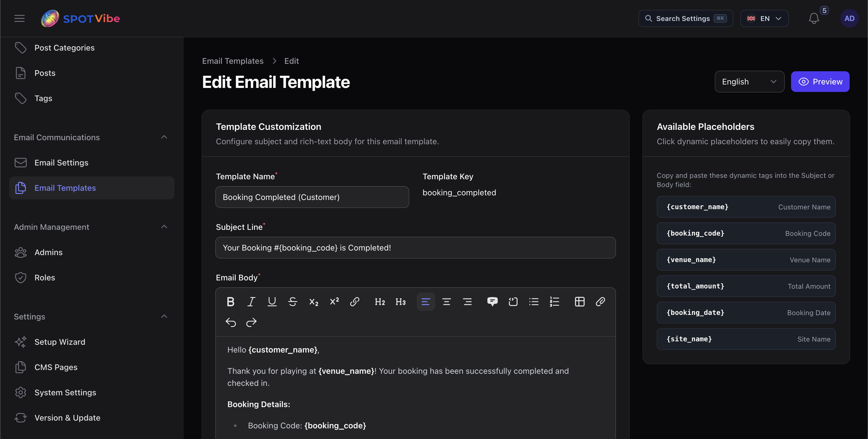Redo the last editor change

(251, 322)
